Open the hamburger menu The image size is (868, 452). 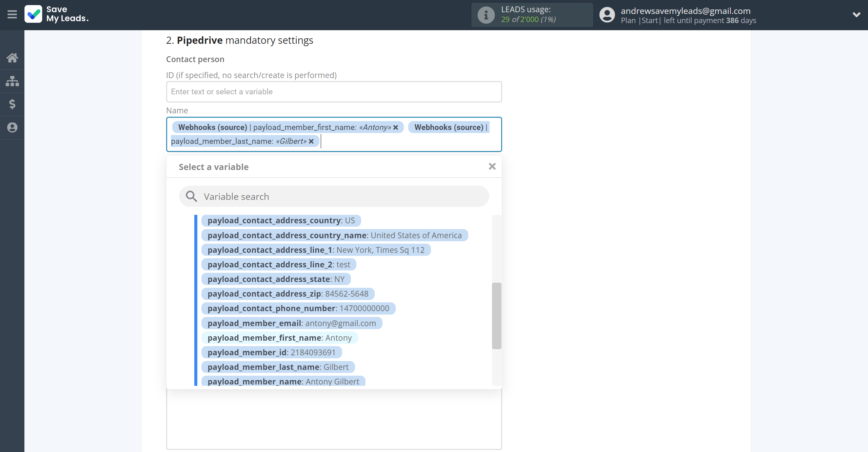[x=12, y=14]
